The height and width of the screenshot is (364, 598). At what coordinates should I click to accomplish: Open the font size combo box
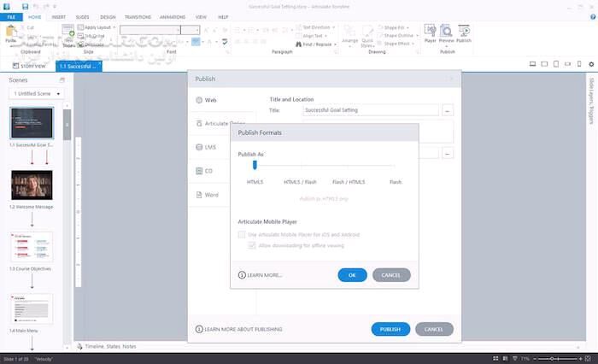(191, 30)
